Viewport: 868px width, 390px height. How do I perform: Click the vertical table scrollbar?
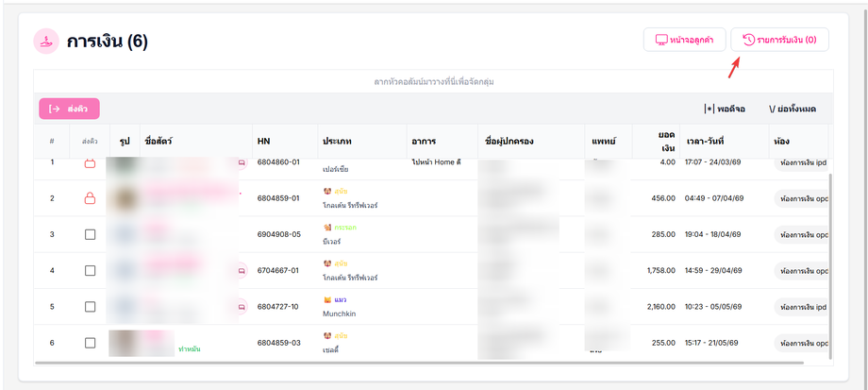pyautogui.click(x=831, y=266)
